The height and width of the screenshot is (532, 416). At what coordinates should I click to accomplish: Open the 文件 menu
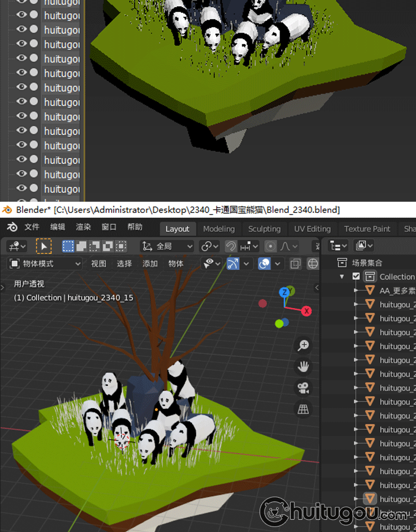(32, 227)
